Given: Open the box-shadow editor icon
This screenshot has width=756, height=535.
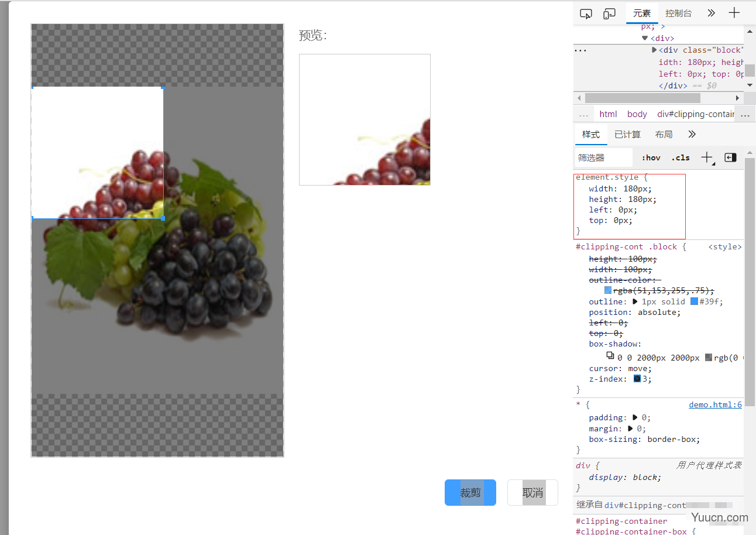Looking at the screenshot, I should pos(610,356).
